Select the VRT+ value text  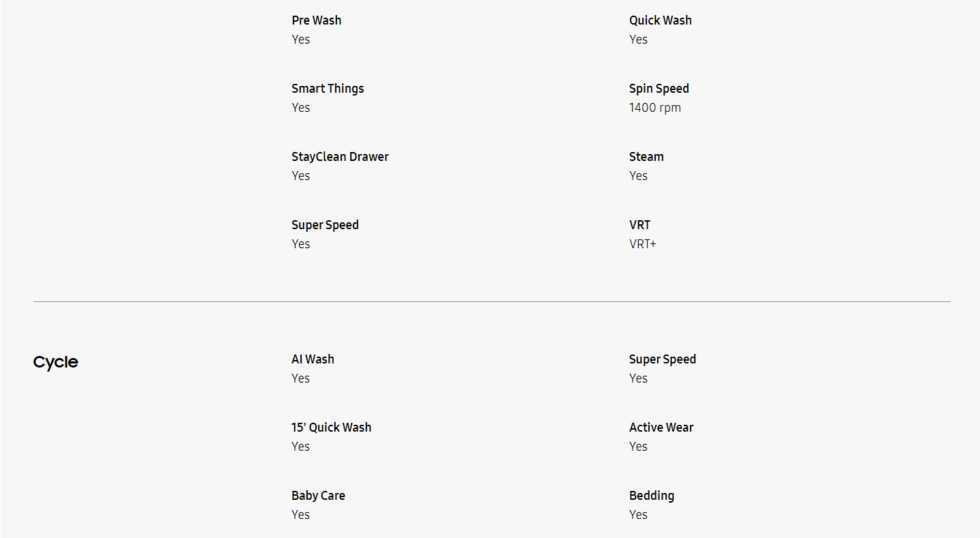[642, 244]
